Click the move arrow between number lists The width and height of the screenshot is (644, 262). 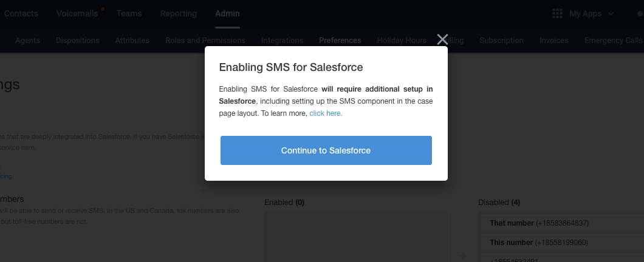462,256
